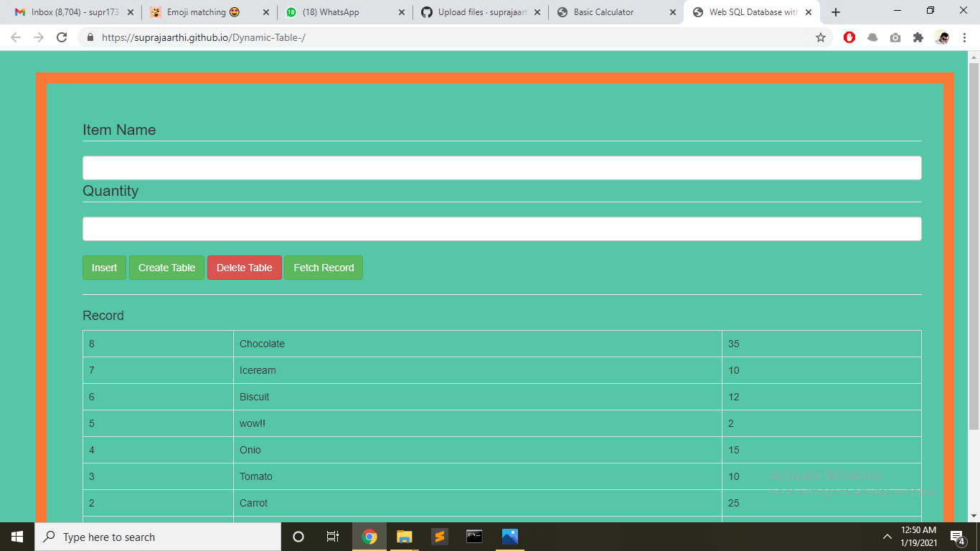
Task: Reload the current page
Action: 62,37
